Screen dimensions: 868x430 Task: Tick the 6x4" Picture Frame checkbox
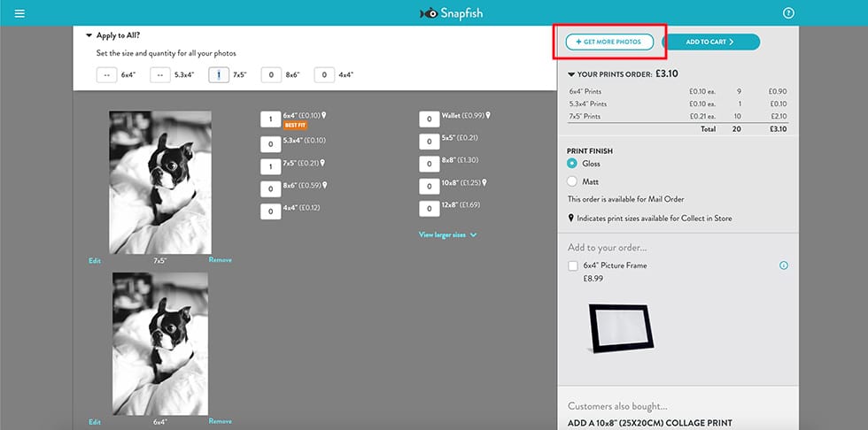pos(573,265)
